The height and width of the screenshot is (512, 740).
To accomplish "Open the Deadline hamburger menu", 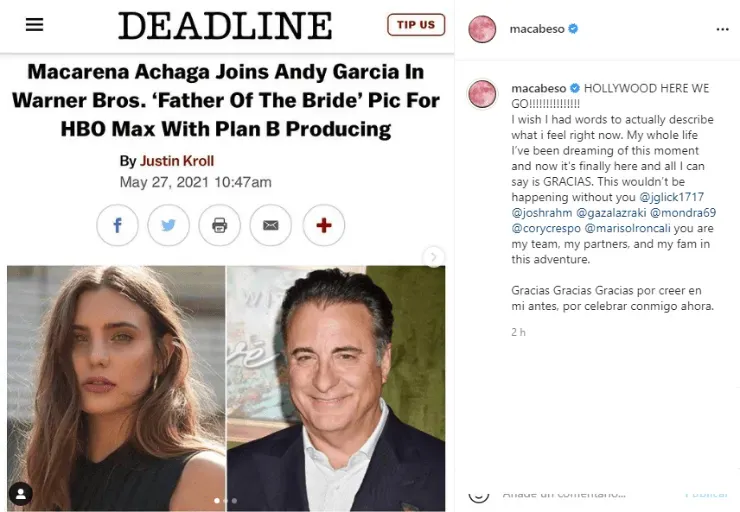I will click(34, 24).
